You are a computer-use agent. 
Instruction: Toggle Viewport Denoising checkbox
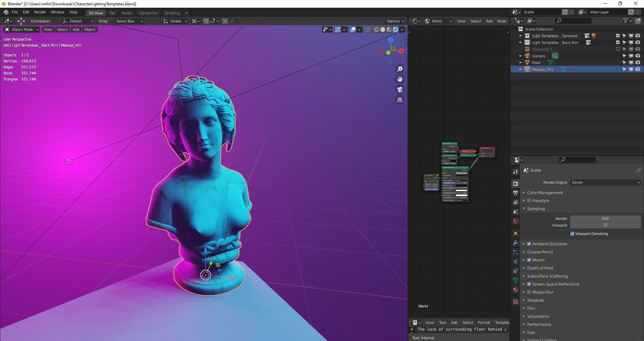tap(572, 234)
